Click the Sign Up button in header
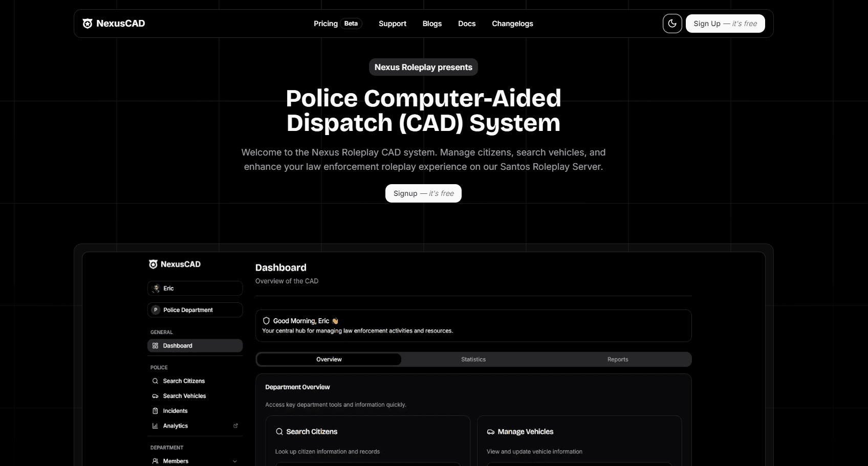Screen dimensions: 868x466 click(725, 24)
